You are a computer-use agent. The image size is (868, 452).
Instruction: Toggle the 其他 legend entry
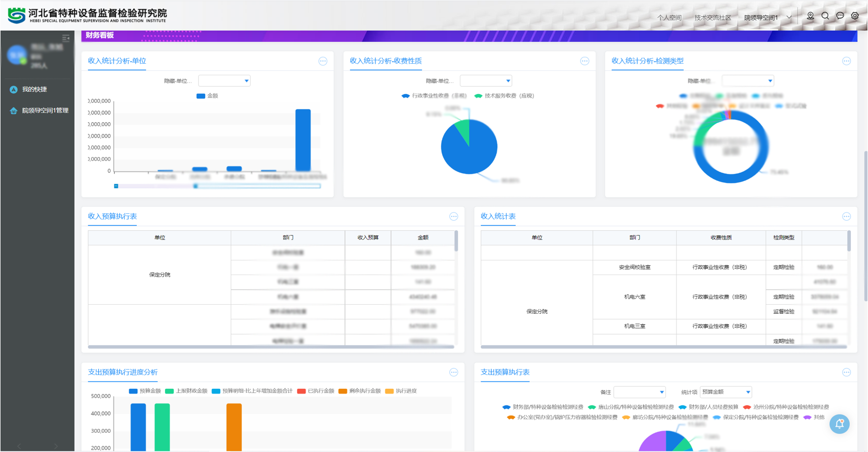tap(814, 418)
